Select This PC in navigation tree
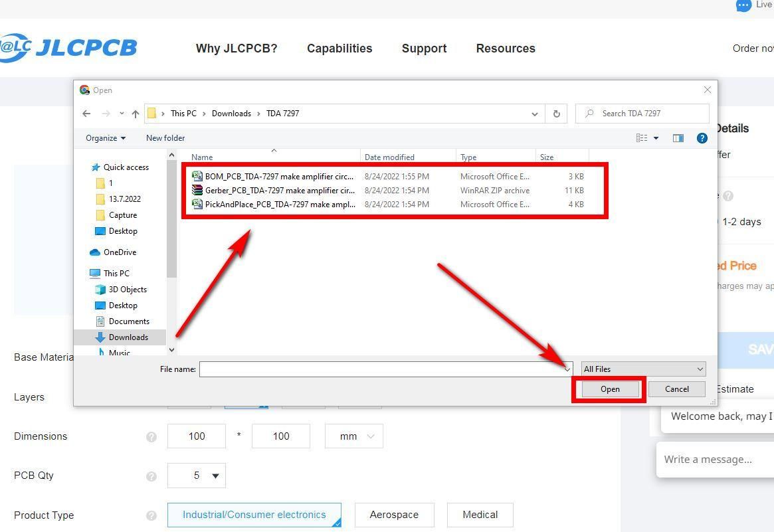774x532 pixels. (110, 274)
